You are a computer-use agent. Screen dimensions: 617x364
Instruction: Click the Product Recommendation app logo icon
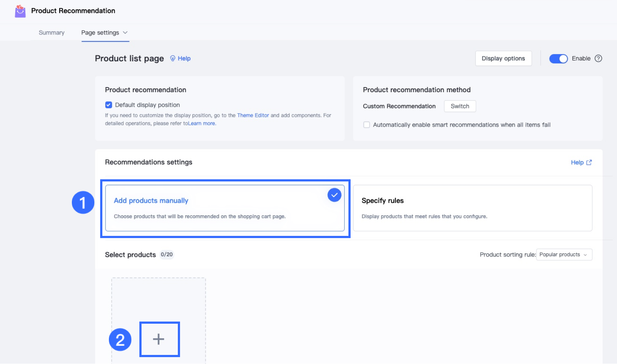[x=20, y=11]
